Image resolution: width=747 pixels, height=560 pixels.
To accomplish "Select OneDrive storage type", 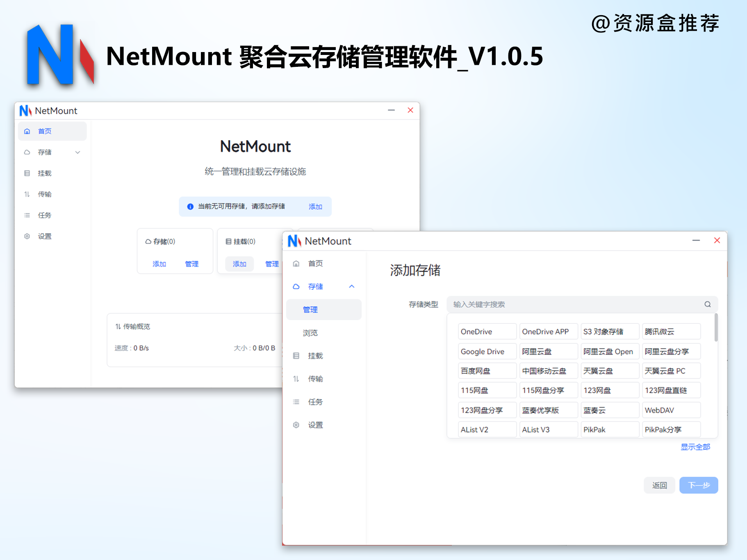I will 487,332.
